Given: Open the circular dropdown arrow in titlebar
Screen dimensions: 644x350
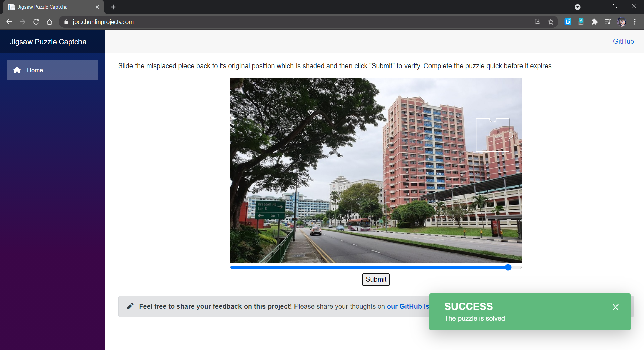Looking at the screenshot, I should [577, 7].
